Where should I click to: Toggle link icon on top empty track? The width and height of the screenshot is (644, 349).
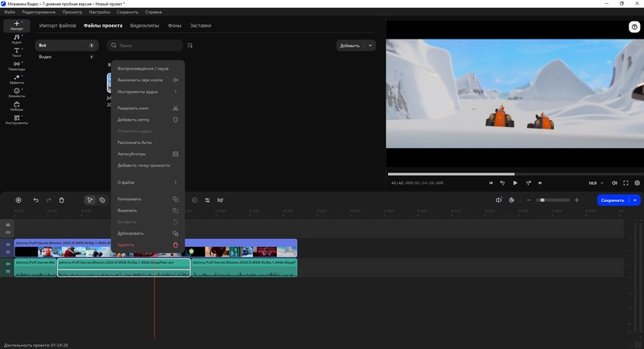point(8,232)
